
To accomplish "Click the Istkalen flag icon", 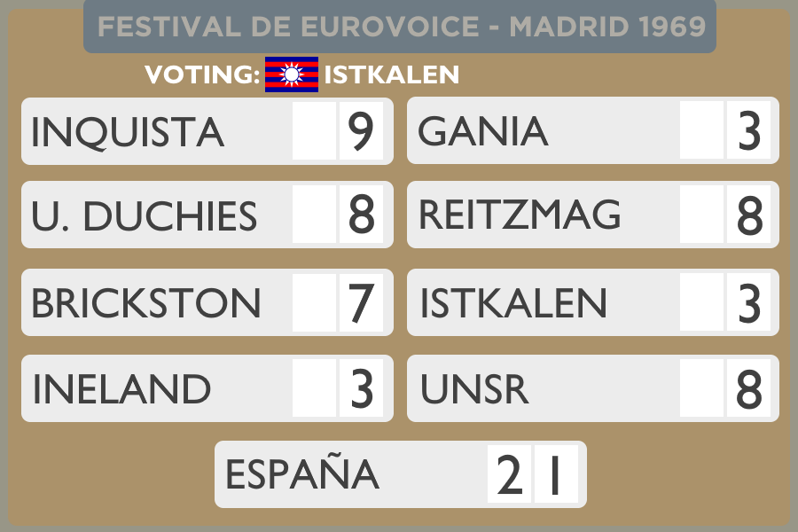I will [292, 75].
